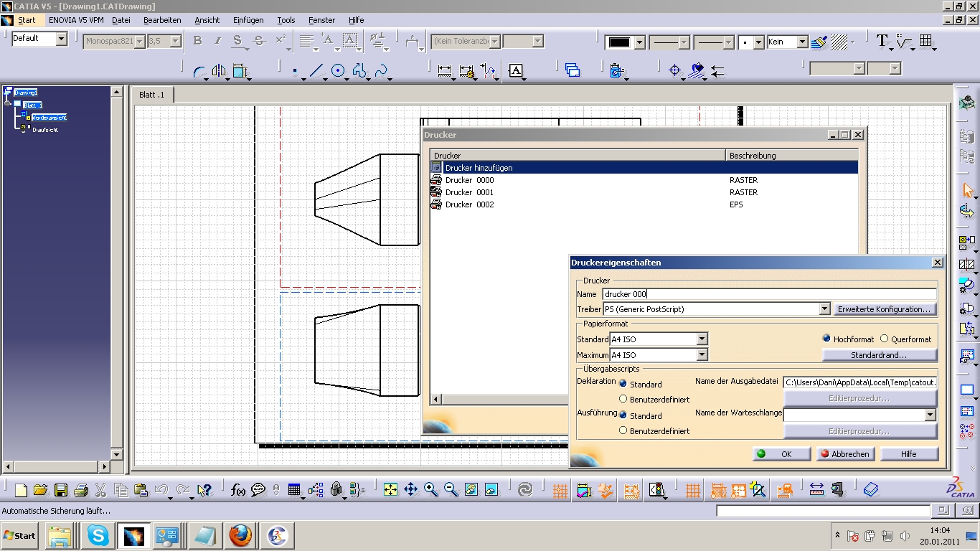Select Querformat landscape orientation
Screen dimensions: 980x551
click(884, 339)
